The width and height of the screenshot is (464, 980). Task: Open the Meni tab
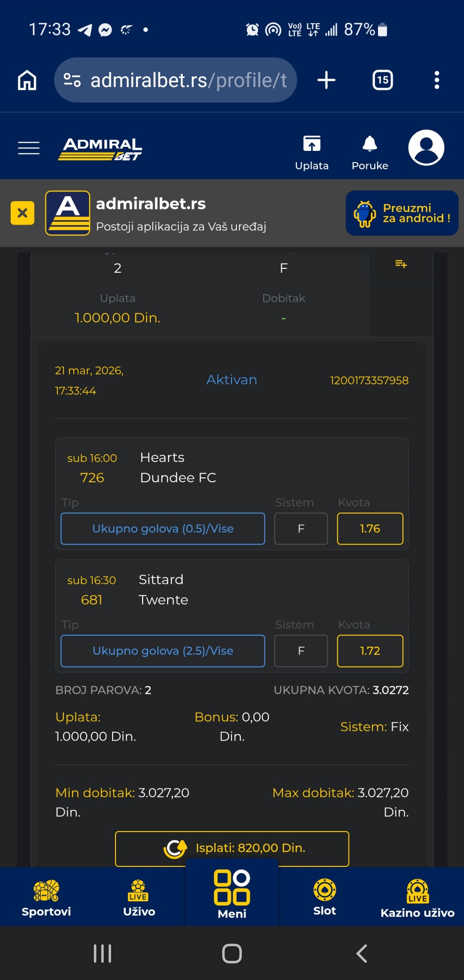[232, 895]
